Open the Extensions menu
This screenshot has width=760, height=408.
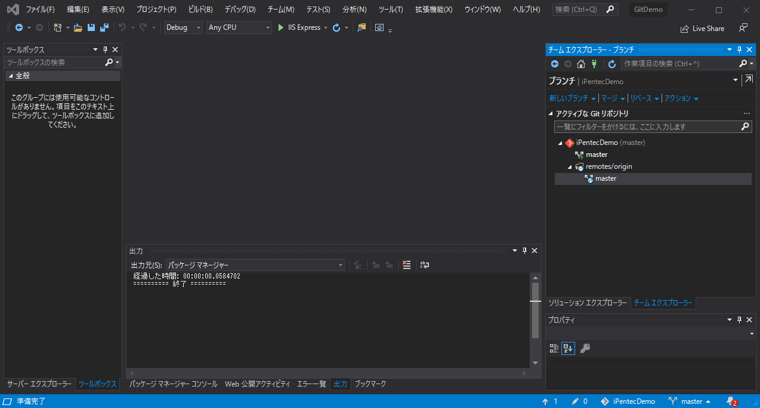pyautogui.click(x=433, y=10)
